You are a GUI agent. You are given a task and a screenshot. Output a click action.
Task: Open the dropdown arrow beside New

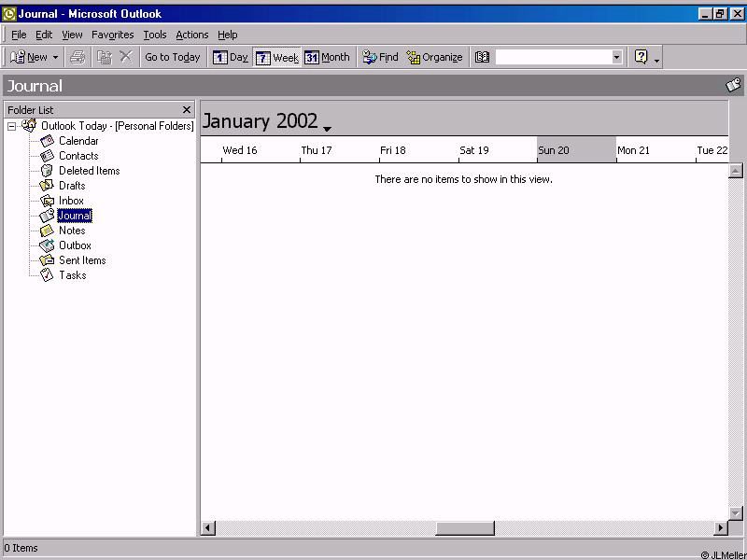click(x=55, y=58)
